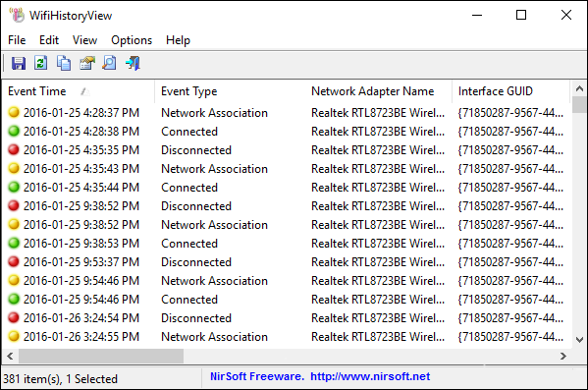588x390 pixels.
Task: Open the Properties toolbar icon
Action: (x=87, y=63)
